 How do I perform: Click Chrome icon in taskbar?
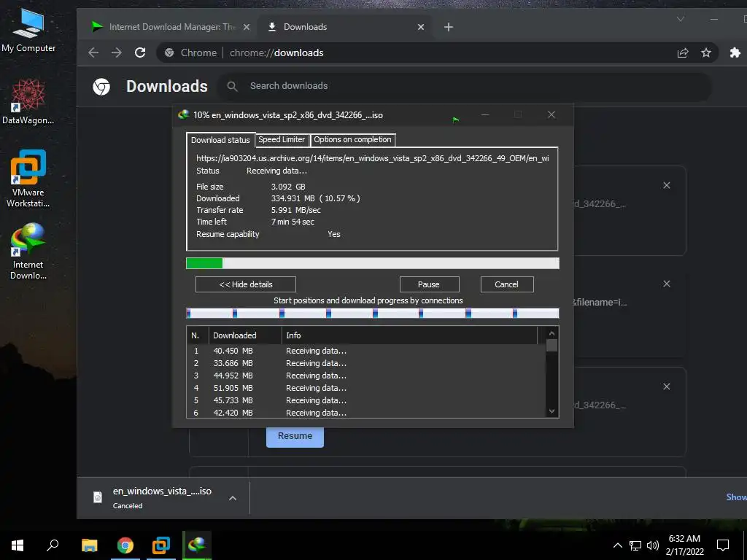coord(125,545)
